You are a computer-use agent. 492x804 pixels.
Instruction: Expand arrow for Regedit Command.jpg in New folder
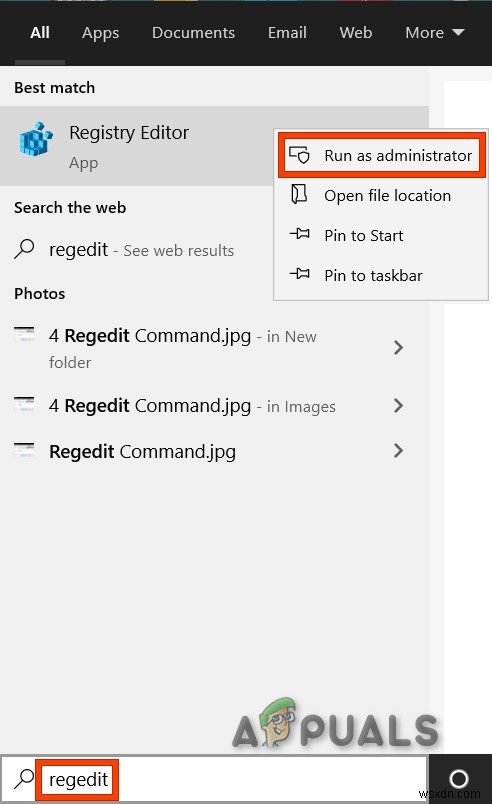(x=398, y=348)
